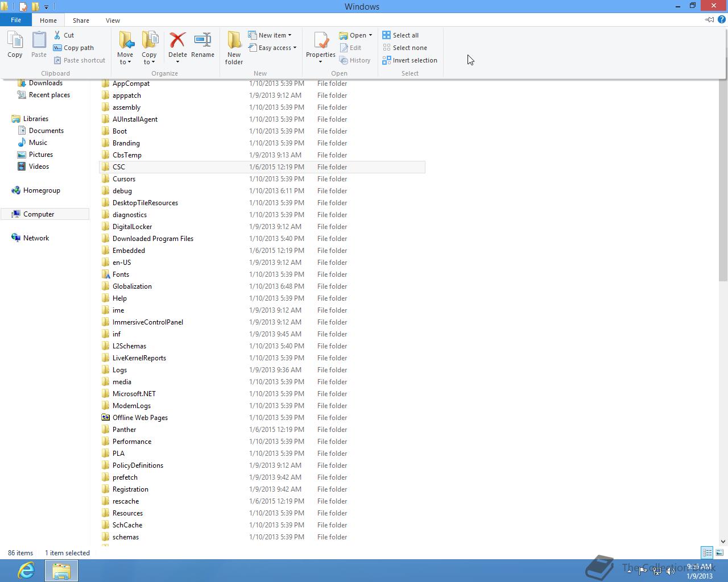This screenshot has width=728, height=582.
Task: Open the File menu
Action: click(x=16, y=20)
